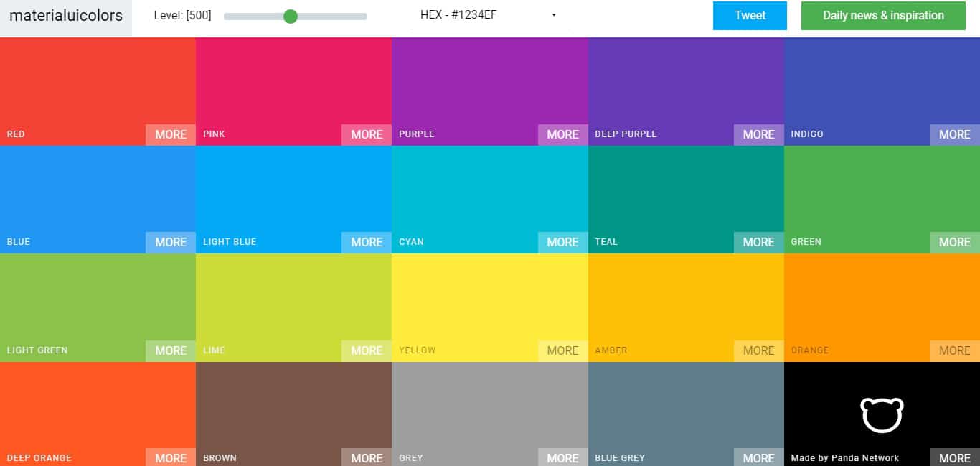Image resolution: width=980 pixels, height=466 pixels.
Task: Show MORE shades for Purple
Action: click(x=563, y=135)
